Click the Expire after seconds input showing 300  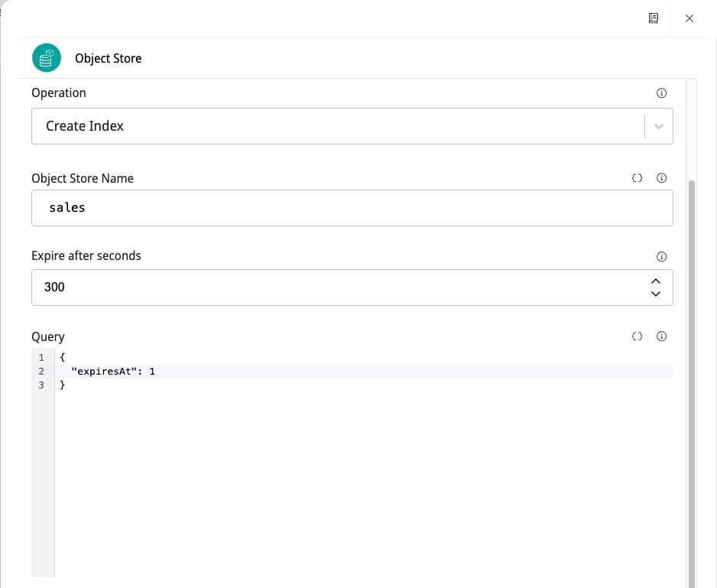click(x=336, y=288)
